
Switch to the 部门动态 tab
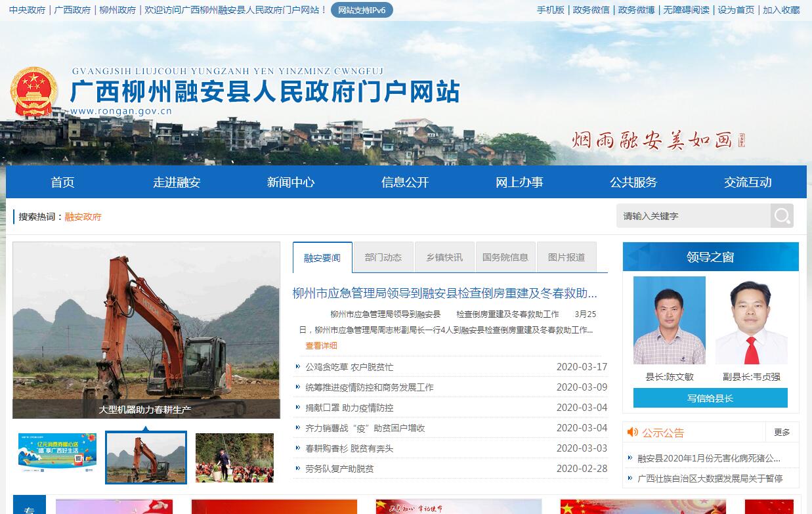pos(383,257)
